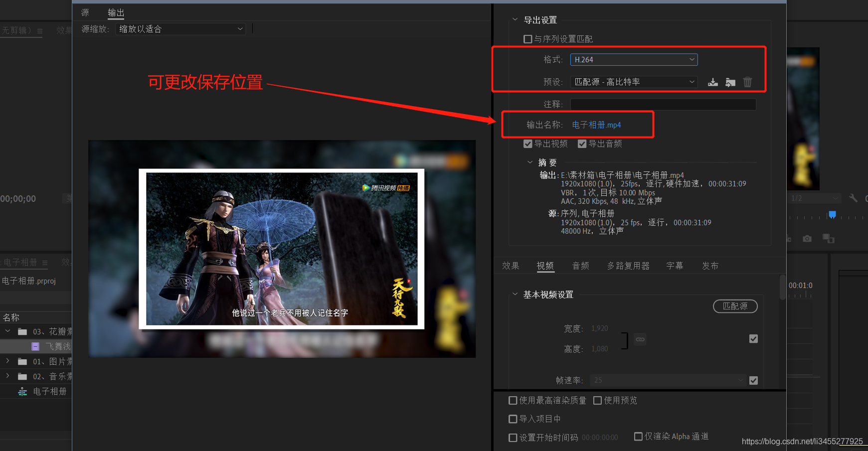Click the wrench settings icon in Program monitor
The height and width of the screenshot is (451, 868).
(853, 198)
